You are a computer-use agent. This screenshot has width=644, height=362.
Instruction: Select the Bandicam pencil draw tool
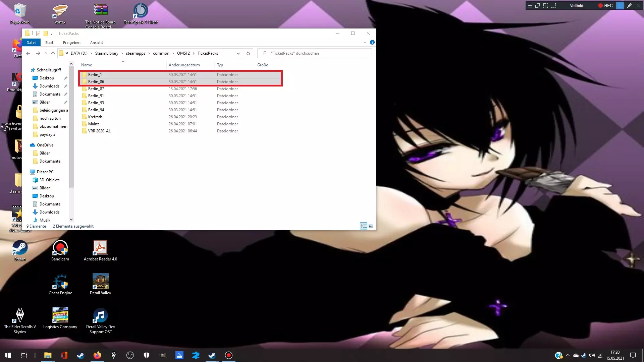point(629,6)
